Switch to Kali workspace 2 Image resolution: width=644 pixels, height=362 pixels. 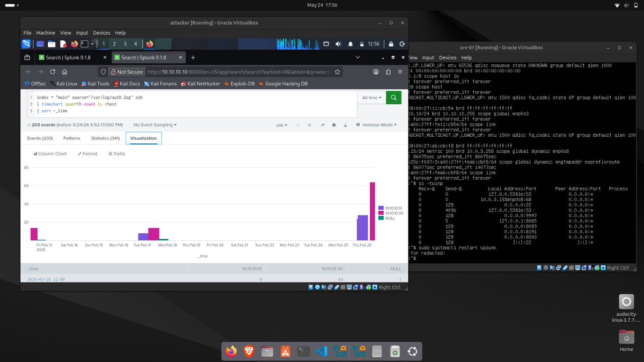tap(114, 44)
